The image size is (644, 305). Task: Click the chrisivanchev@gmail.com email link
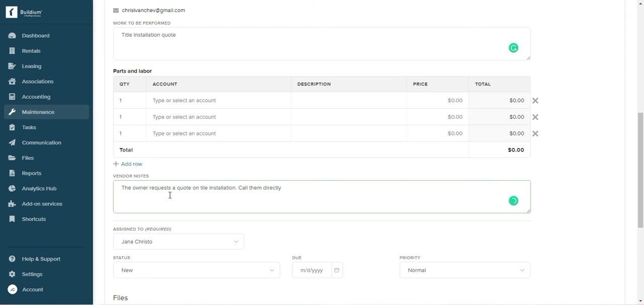click(x=153, y=10)
